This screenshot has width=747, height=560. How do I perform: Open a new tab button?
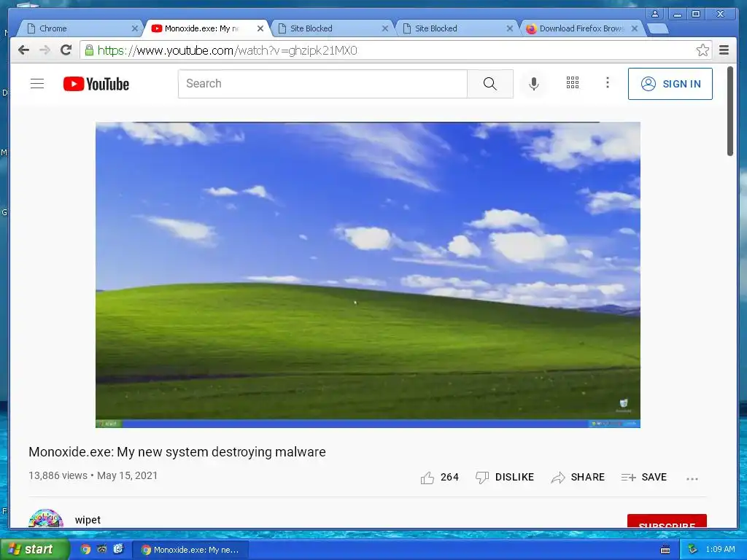click(659, 29)
